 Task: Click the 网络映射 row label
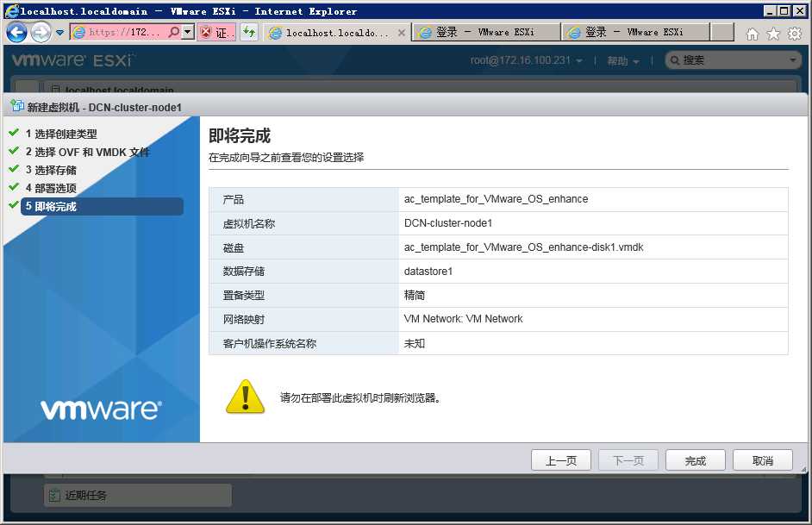[x=244, y=320]
